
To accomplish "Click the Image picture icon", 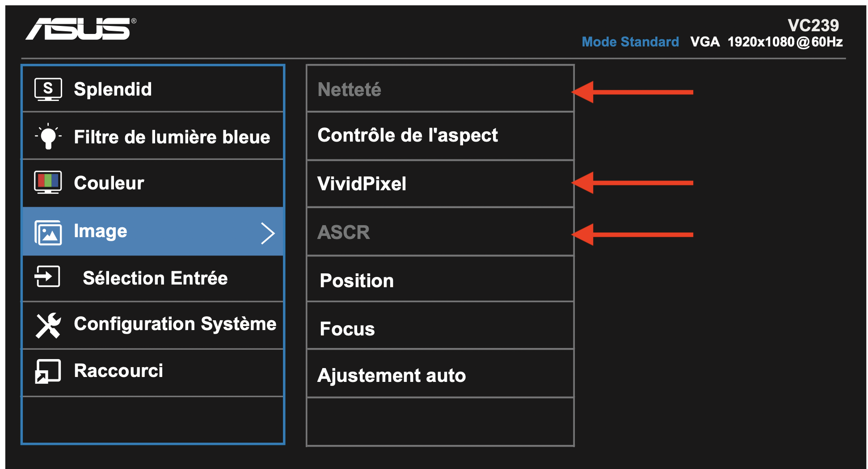I will [x=48, y=232].
